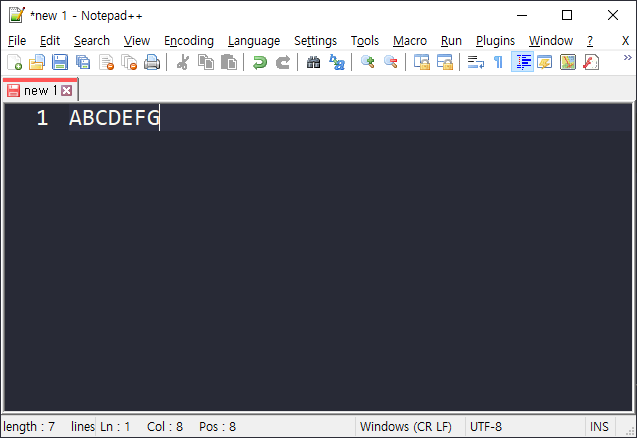Open the Encoding menu
The image size is (637, 438).
pos(189,41)
